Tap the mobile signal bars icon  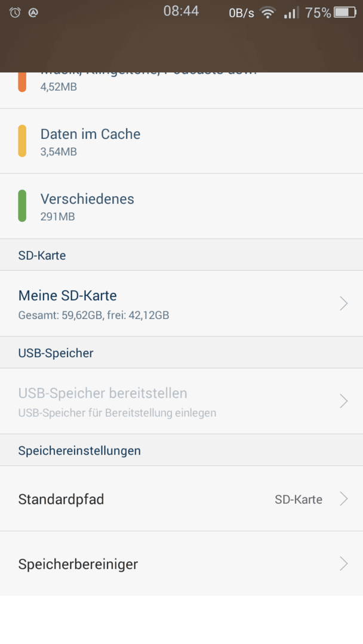(291, 13)
